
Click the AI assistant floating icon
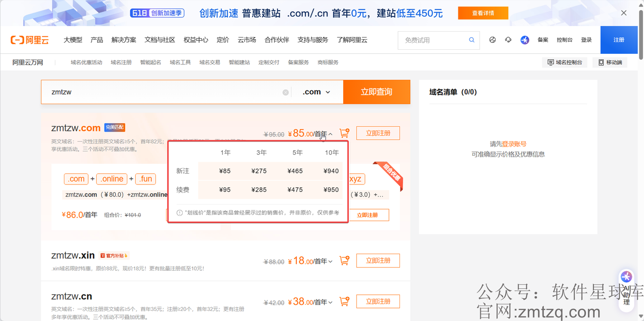626,276
